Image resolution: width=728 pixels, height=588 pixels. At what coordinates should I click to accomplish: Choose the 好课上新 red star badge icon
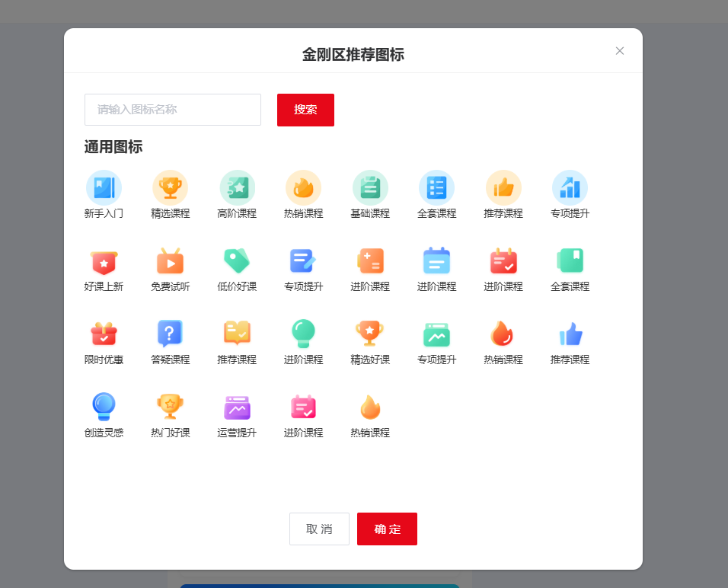(x=104, y=261)
